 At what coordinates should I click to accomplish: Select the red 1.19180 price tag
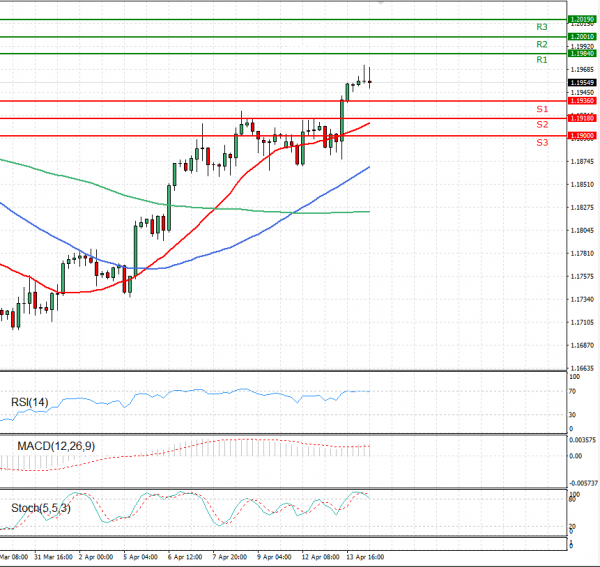point(582,118)
